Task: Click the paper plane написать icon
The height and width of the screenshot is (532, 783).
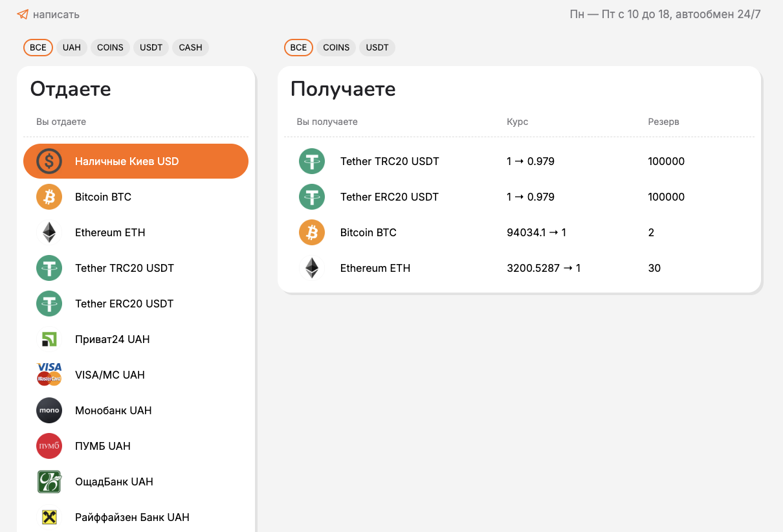Action: pyautogui.click(x=23, y=14)
